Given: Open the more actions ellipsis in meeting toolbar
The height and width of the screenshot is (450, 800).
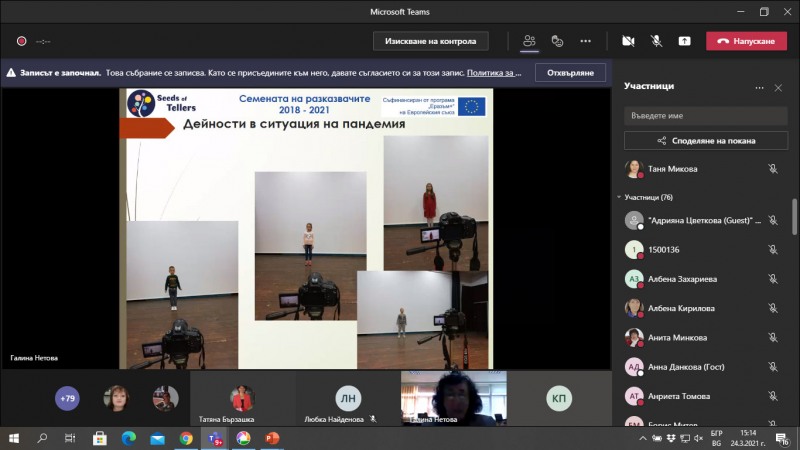Looking at the screenshot, I should (585, 41).
